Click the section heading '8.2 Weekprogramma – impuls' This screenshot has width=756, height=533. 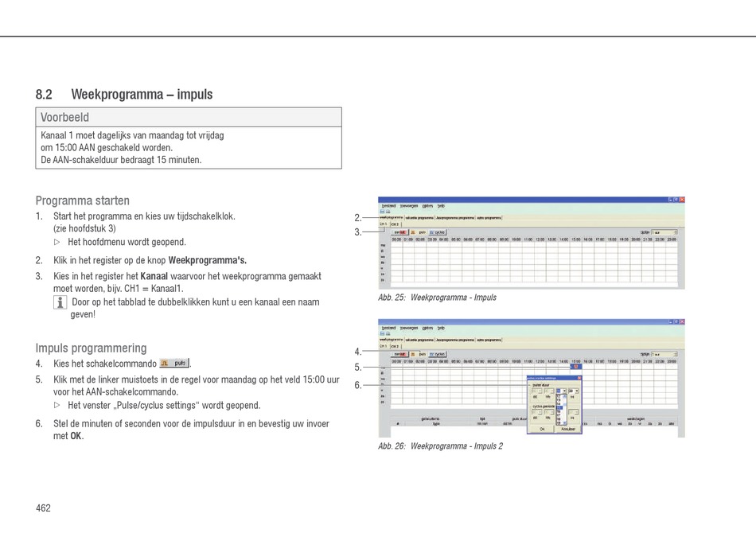click(x=124, y=94)
